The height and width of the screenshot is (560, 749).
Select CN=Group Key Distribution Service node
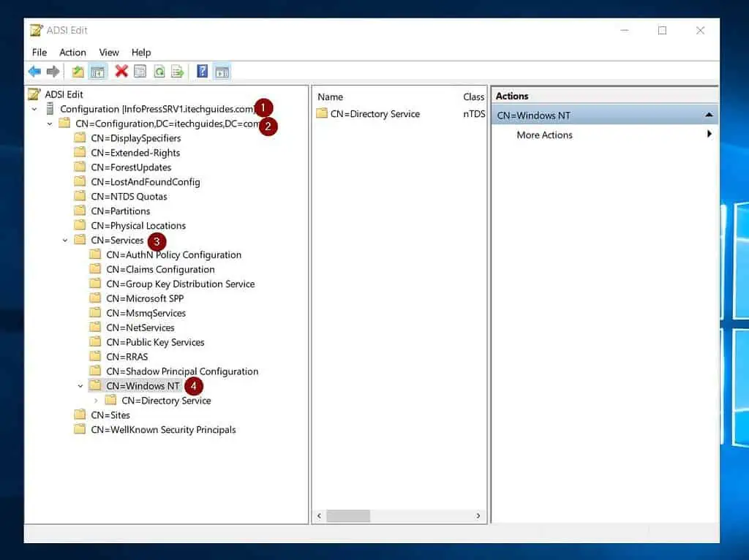point(180,284)
